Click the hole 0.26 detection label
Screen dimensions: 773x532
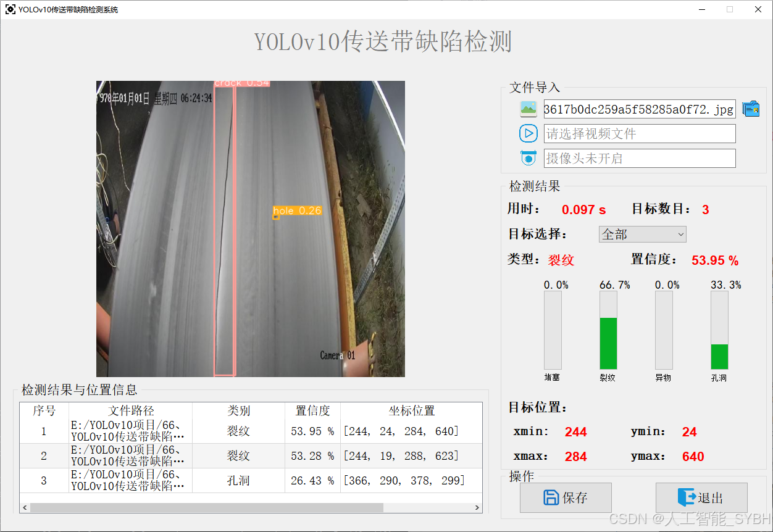297,210
